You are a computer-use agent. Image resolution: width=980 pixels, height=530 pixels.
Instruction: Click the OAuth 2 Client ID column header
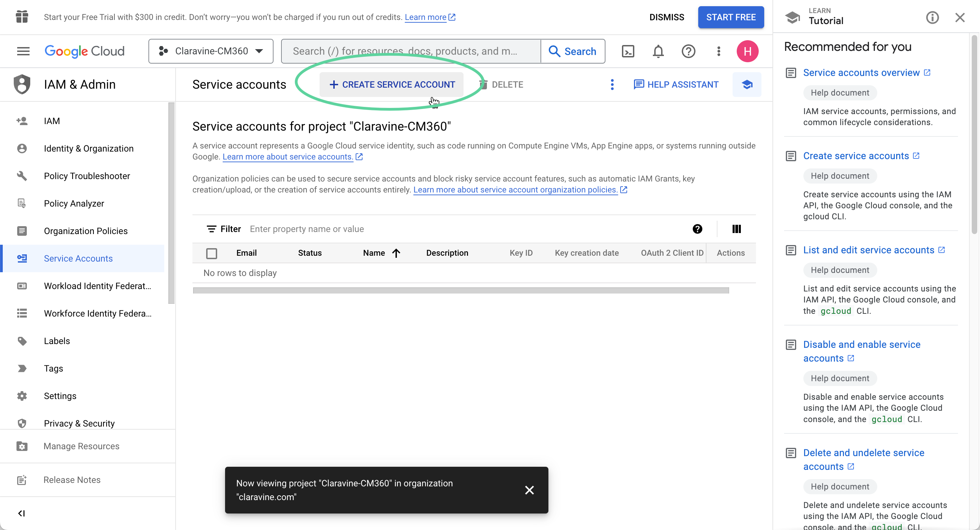672,253
